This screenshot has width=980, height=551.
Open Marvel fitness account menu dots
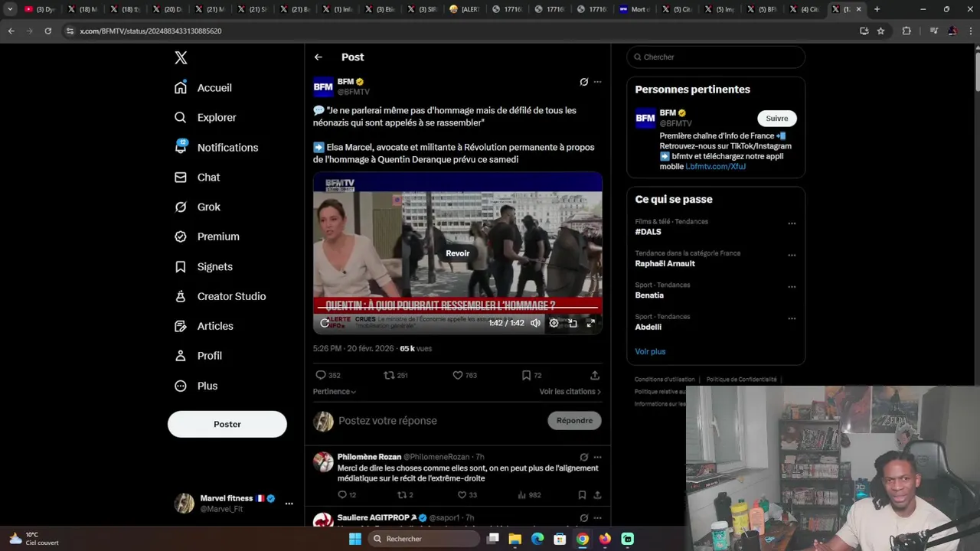pos(289,504)
